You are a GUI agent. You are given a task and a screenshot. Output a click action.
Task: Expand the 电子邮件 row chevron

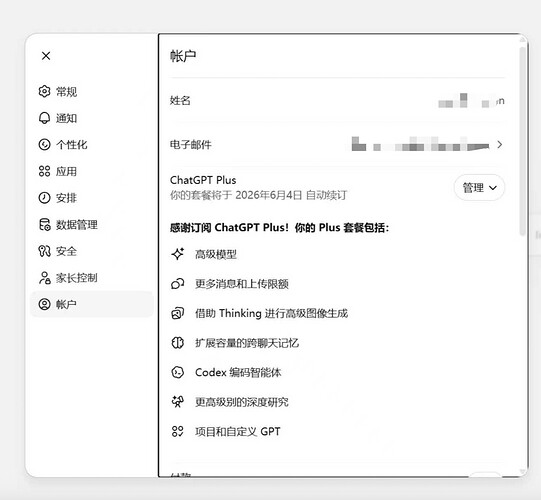click(x=500, y=145)
